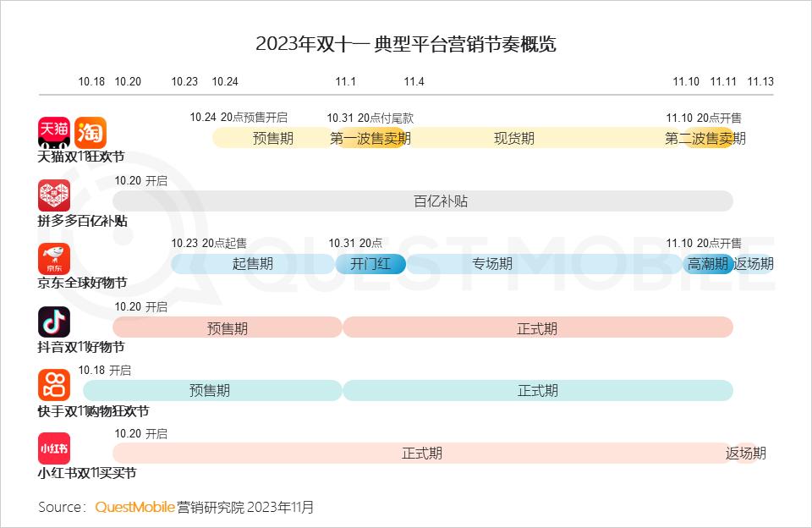Viewport: 812px width, 528px height.
Task: Click Tmall's 11.10 20点开售 note
Action: click(x=704, y=118)
